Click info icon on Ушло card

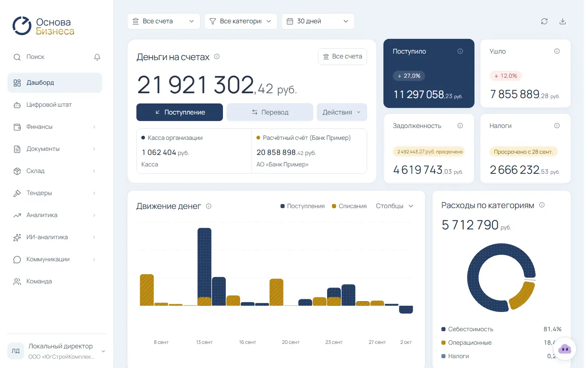557,51
